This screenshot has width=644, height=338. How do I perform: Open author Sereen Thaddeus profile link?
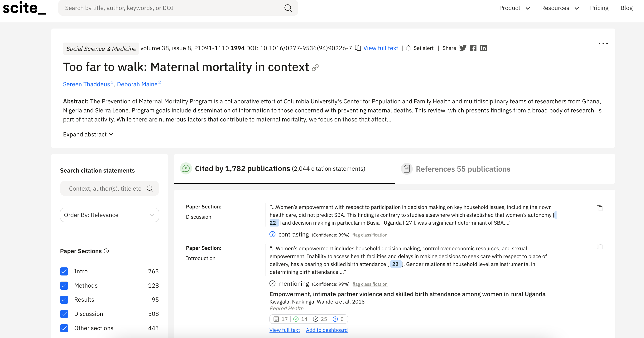(86, 84)
